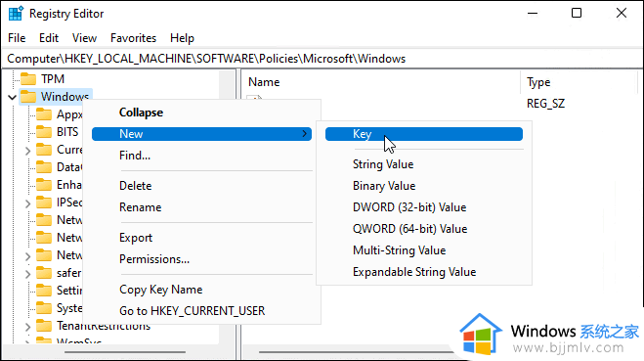The image size is (644, 361).
Task: Expand the safer subkey
Action: click(x=28, y=274)
